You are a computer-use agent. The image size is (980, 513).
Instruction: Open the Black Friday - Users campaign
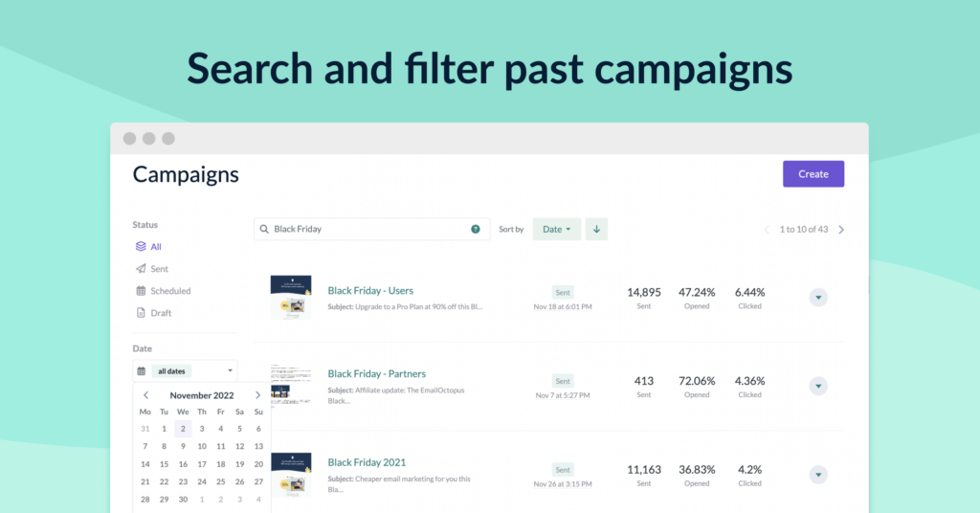370,290
